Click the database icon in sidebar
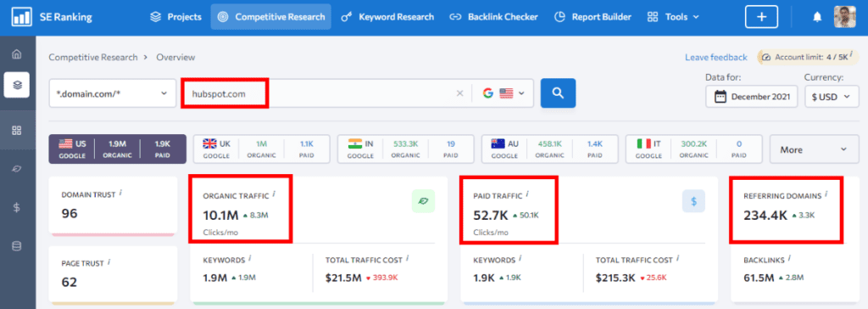Viewport: 868px width, 309px height. (x=17, y=246)
